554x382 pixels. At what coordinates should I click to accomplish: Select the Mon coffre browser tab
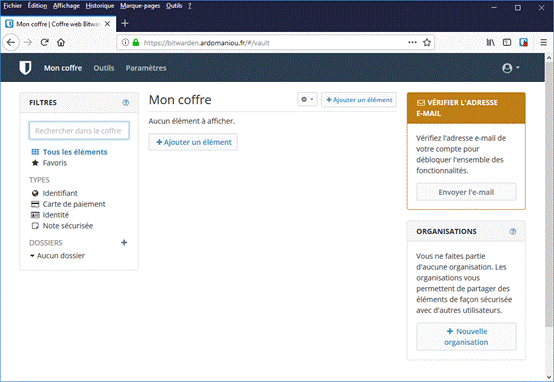point(58,24)
